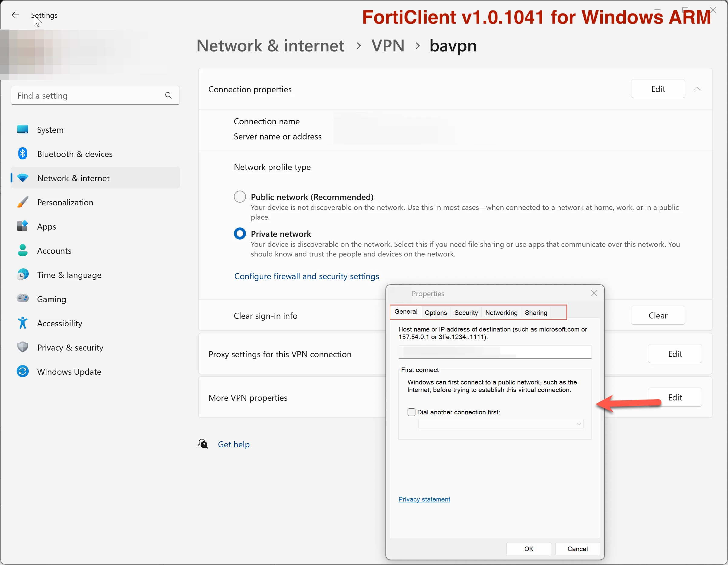The width and height of the screenshot is (728, 565).
Task: Click the host name or IP address field
Action: pos(495,352)
